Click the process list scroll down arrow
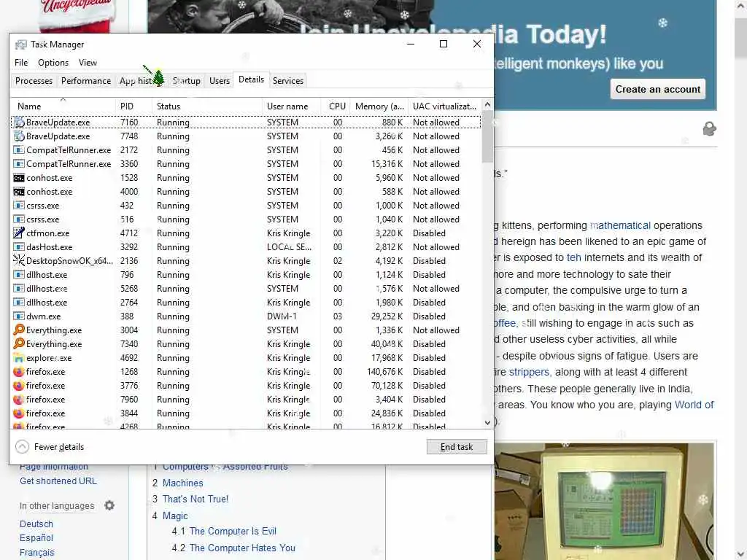This screenshot has height=560, width=747. tap(487, 422)
